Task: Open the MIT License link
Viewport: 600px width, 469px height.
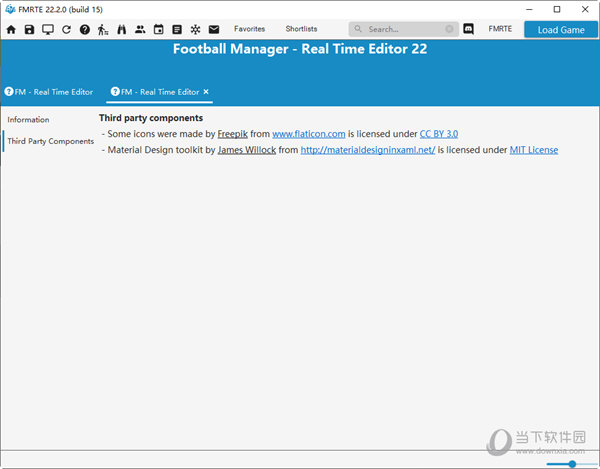Action: tap(534, 150)
